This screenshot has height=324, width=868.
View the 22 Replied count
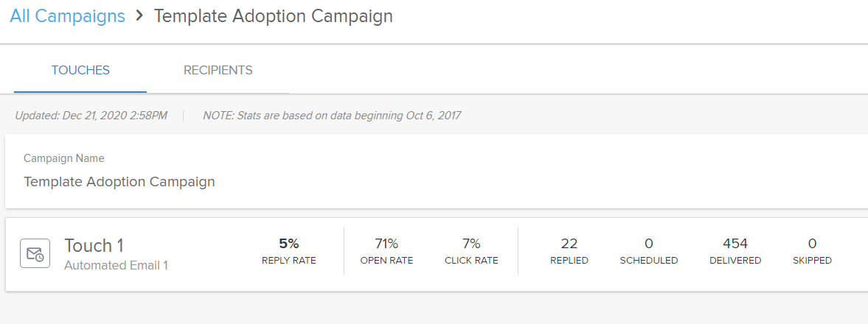pyautogui.click(x=569, y=252)
